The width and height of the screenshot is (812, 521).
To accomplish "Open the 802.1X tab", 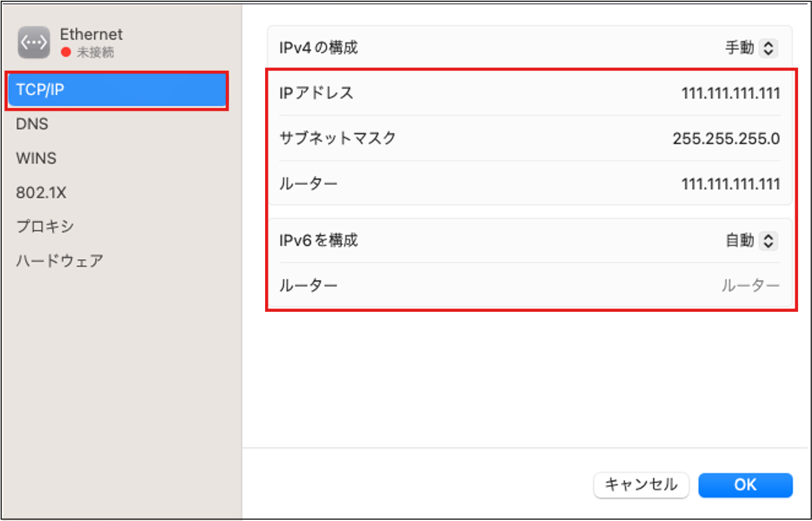I will click(x=41, y=193).
